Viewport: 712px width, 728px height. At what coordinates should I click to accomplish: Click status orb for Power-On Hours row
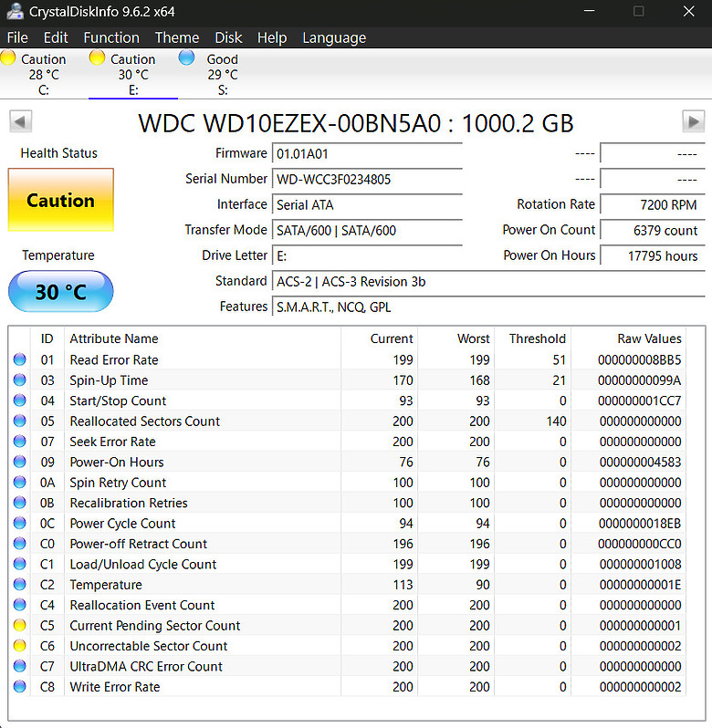tap(19, 462)
